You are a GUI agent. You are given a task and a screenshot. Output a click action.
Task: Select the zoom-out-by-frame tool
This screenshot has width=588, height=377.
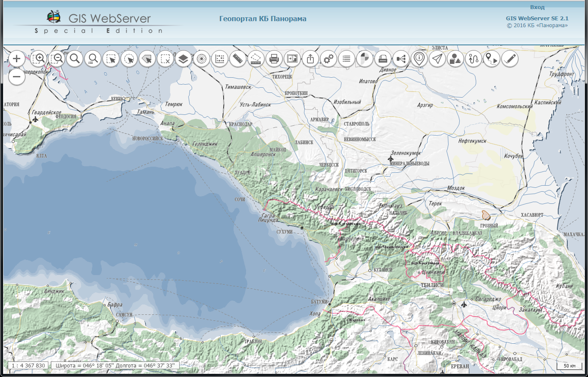coord(57,59)
